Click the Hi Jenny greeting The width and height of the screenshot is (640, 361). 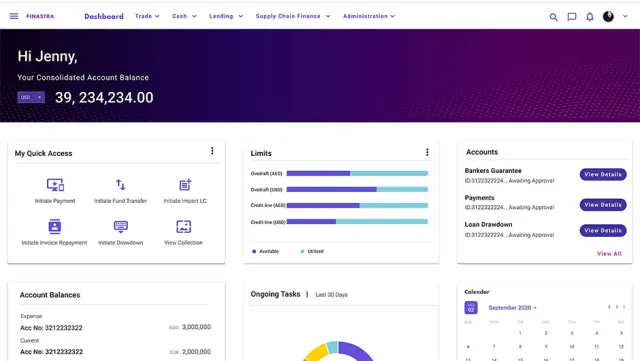coord(47,56)
